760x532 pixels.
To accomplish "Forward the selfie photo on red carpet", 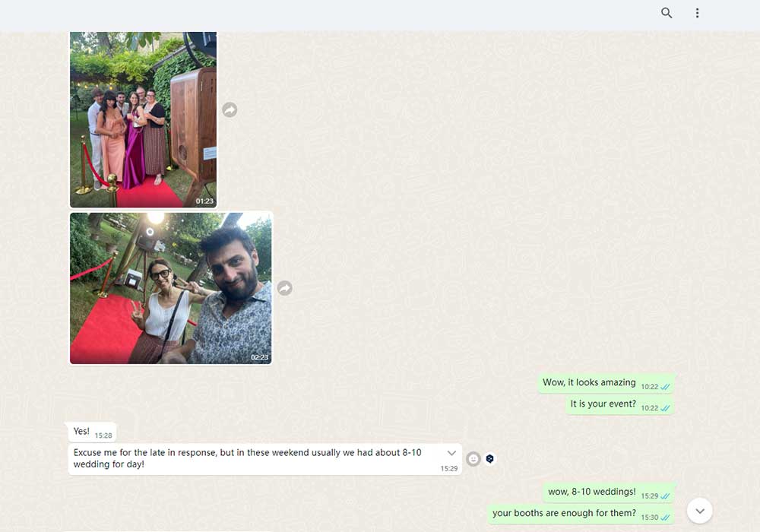I will point(284,288).
